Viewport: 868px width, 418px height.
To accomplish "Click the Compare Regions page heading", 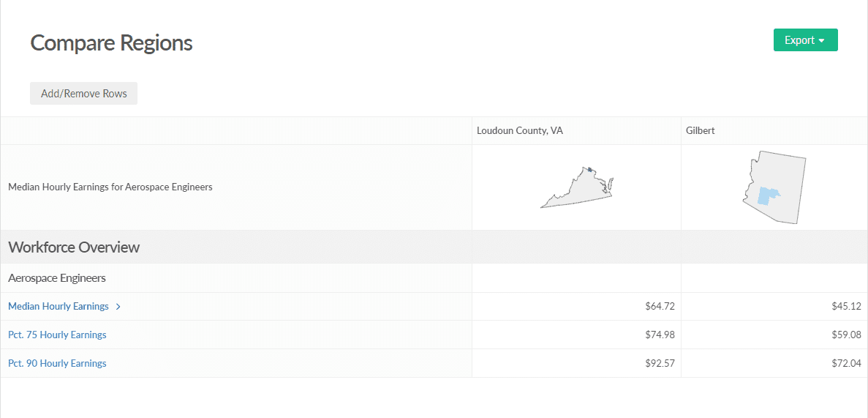I will pos(111,42).
